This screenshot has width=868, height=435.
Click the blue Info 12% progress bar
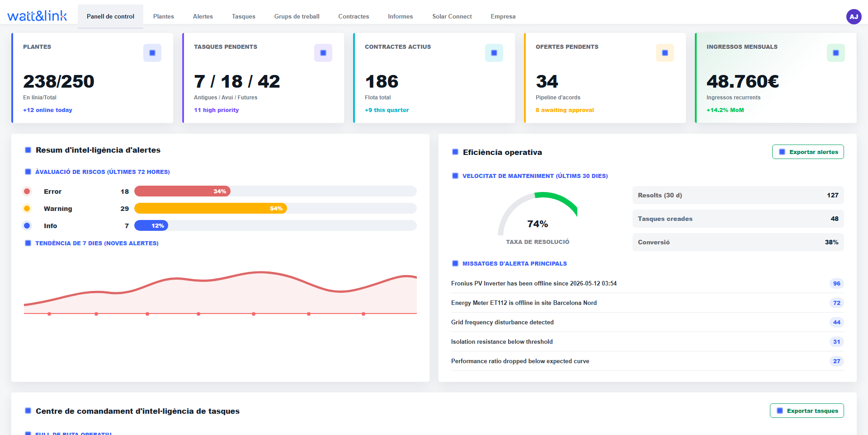pyautogui.click(x=151, y=226)
